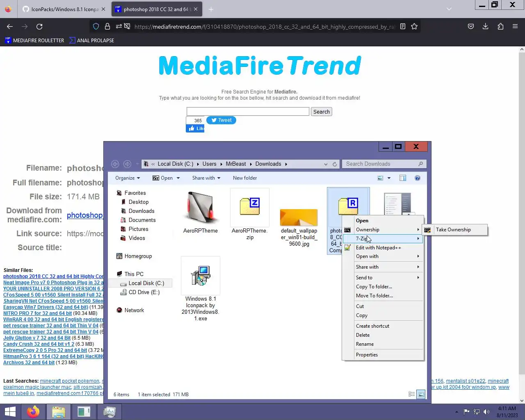Open Firefox extensions puzzle icon

[500, 27]
